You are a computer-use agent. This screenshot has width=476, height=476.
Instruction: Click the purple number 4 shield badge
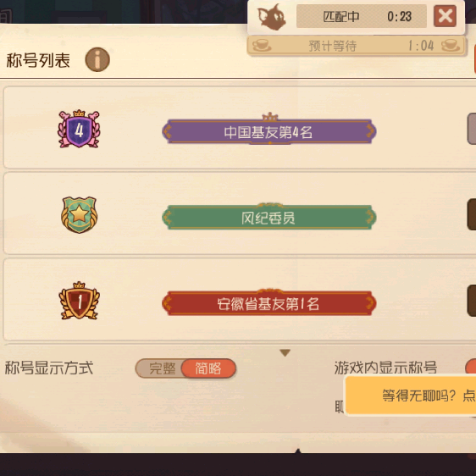[x=79, y=129]
